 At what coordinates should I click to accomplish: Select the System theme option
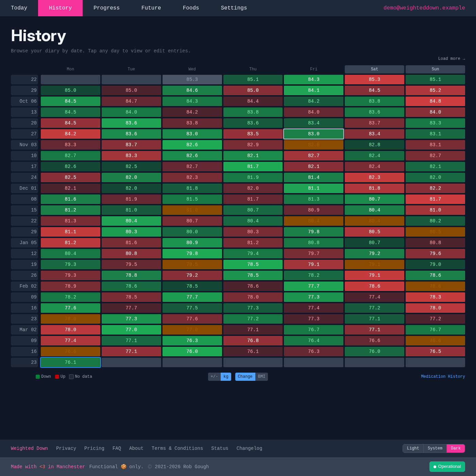click(435, 448)
